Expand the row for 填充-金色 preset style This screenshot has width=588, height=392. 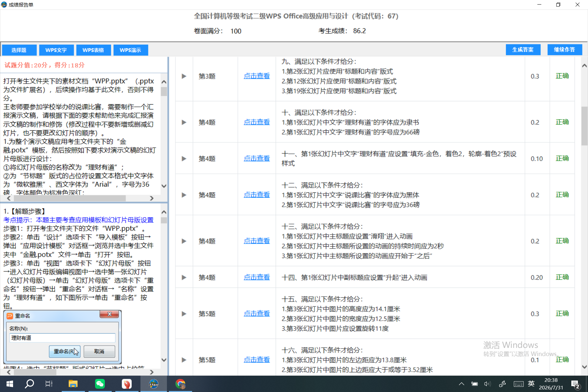[x=184, y=158]
